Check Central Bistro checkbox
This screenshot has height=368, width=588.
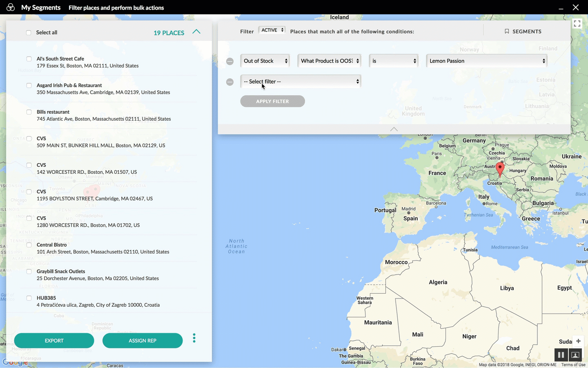pos(29,245)
